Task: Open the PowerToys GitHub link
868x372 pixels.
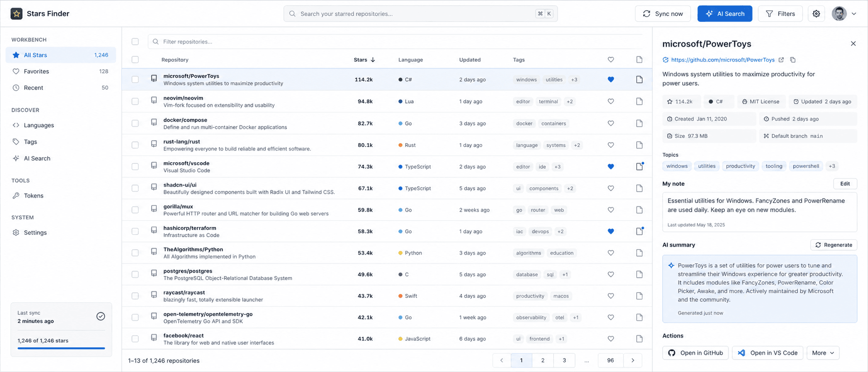Action: pos(723,60)
